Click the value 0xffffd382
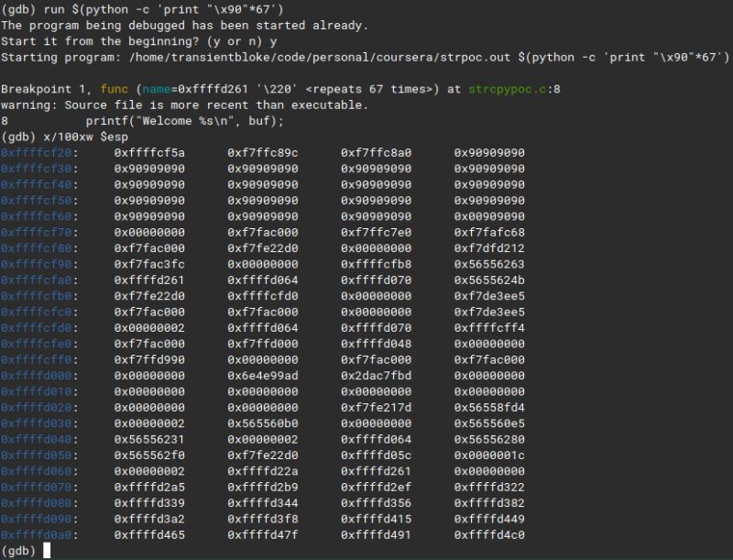Image resolution: width=733 pixels, height=560 pixels. point(489,503)
